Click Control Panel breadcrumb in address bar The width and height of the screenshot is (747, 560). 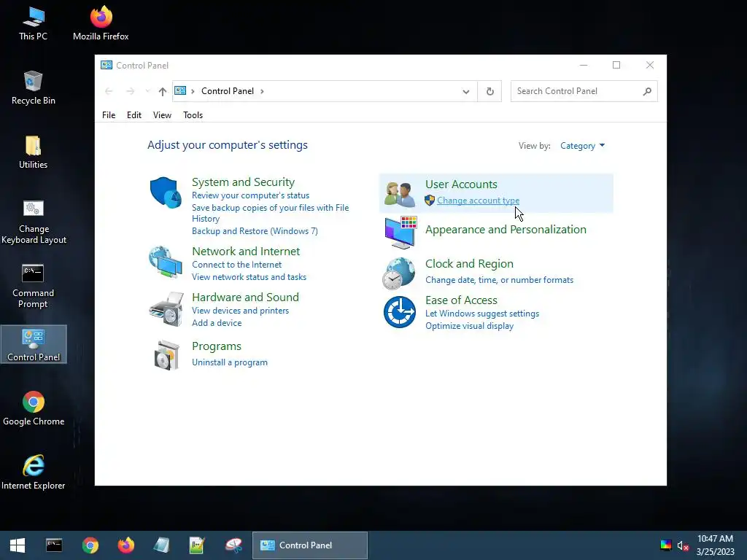pyautogui.click(x=228, y=91)
